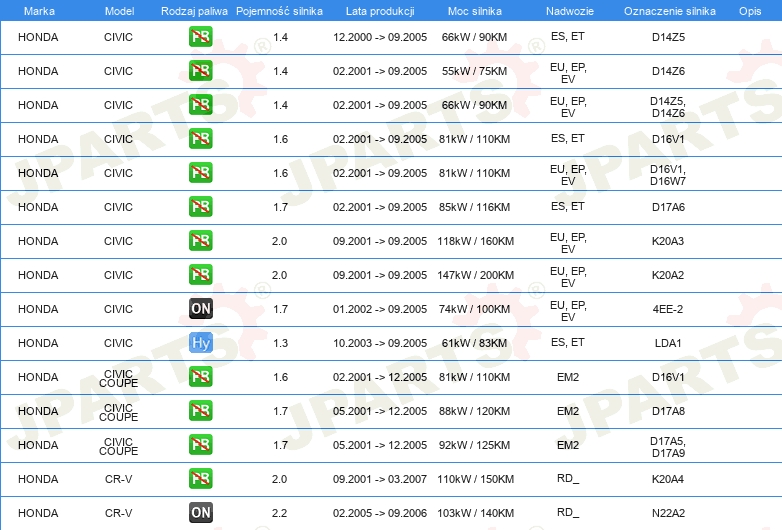This screenshot has height=530, width=782.
Task: Select engine code D14Z5 cell
Action: coord(668,37)
